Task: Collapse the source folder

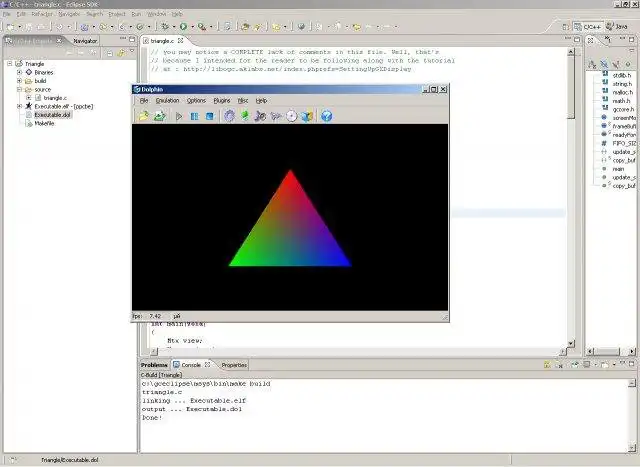Action: pyautogui.click(x=19, y=89)
